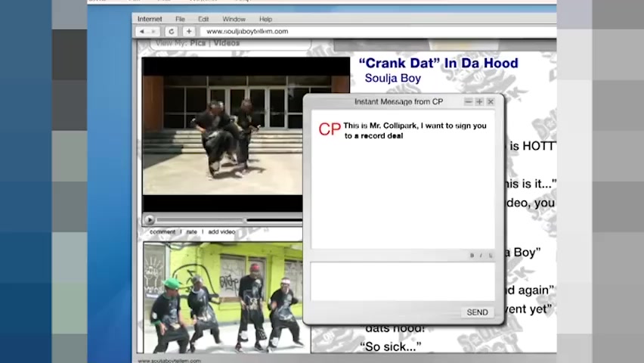Click the video progress bar
The width and height of the screenshot is (644, 363).
pos(230,220)
